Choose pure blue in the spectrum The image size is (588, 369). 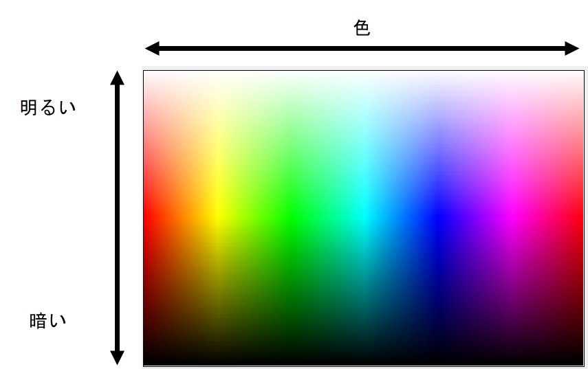437,216
